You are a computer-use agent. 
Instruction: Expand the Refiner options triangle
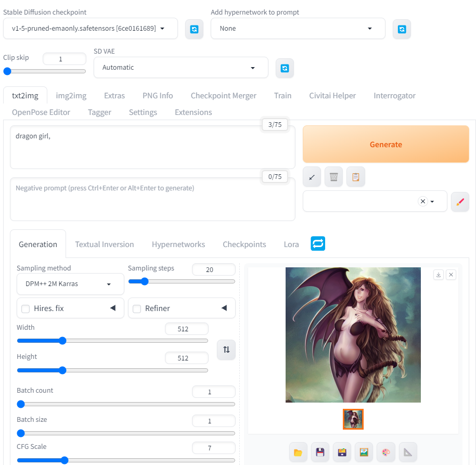224,308
